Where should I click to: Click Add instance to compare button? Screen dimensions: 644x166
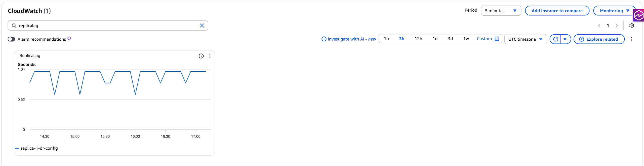tap(557, 11)
